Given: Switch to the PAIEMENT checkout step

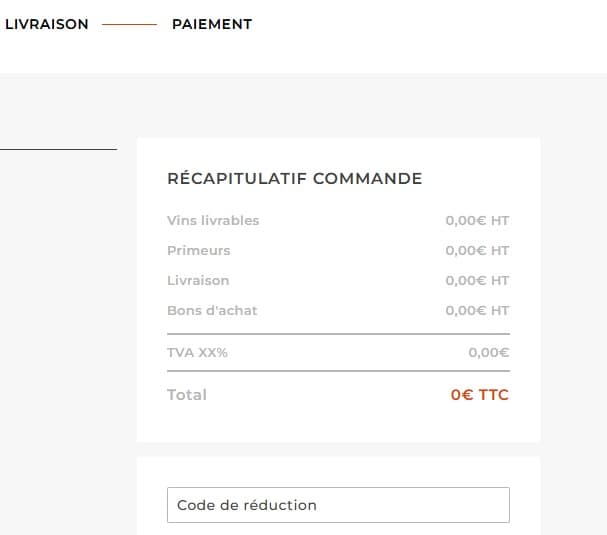Looking at the screenshot, I should click(211, 24).
